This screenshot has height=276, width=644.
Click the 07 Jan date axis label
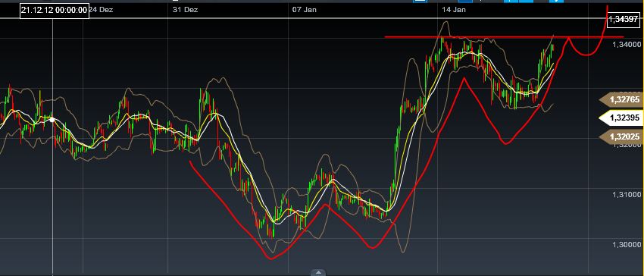pyautogui.click(x=305, y=10)
